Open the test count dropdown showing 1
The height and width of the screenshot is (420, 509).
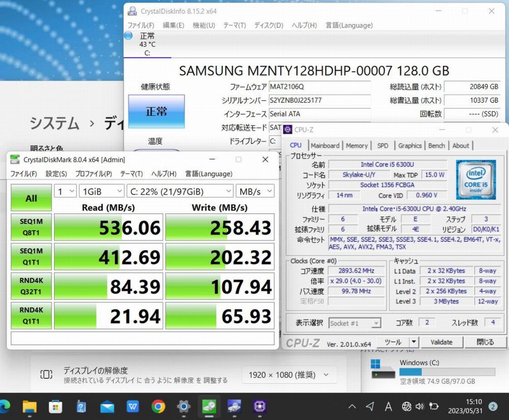[65, 191]
